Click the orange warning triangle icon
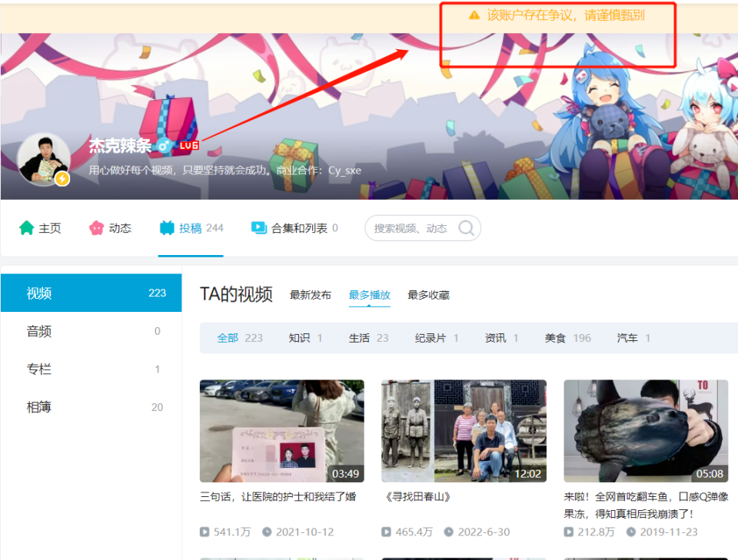738x560 pixels. [x=474, y=15]
